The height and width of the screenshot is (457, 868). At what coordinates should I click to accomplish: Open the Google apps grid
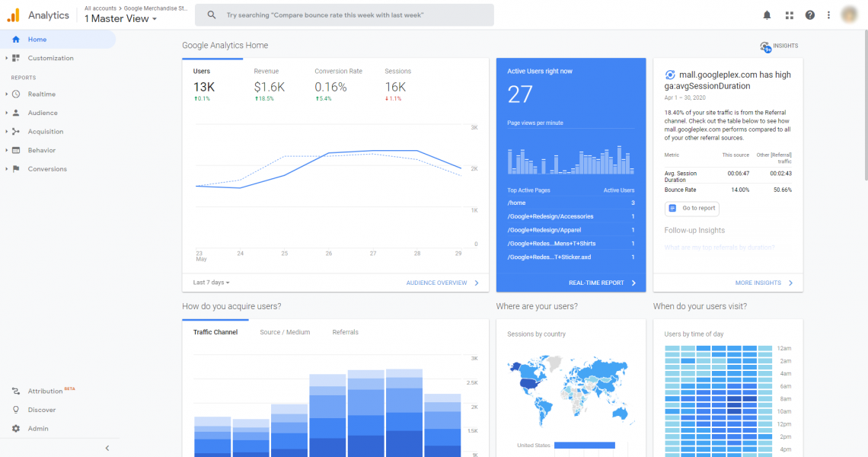tap(790, 14)
